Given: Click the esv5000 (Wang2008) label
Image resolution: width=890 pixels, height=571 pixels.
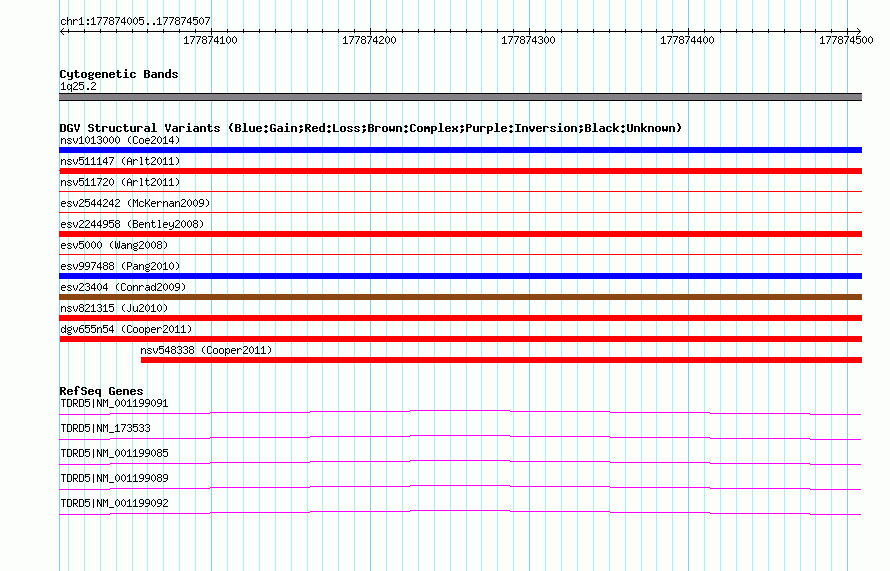Looking at the screenshot, I should pyautogui.click(x=114, y=245).
